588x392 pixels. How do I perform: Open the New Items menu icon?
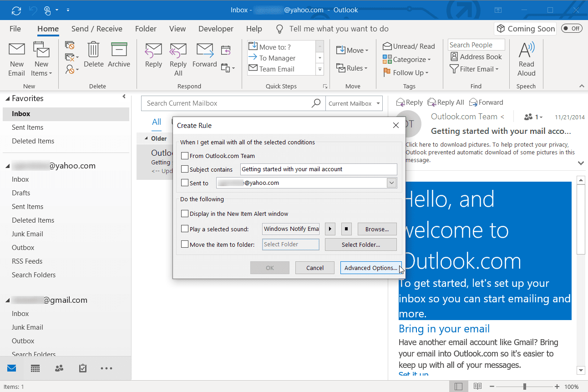(x=41, y=49)
